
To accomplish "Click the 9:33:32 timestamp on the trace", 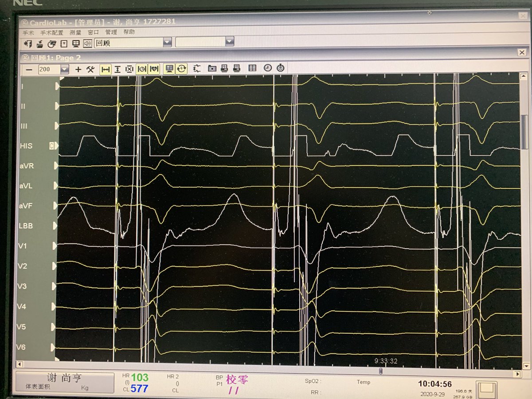I will (x=385, y=361).
